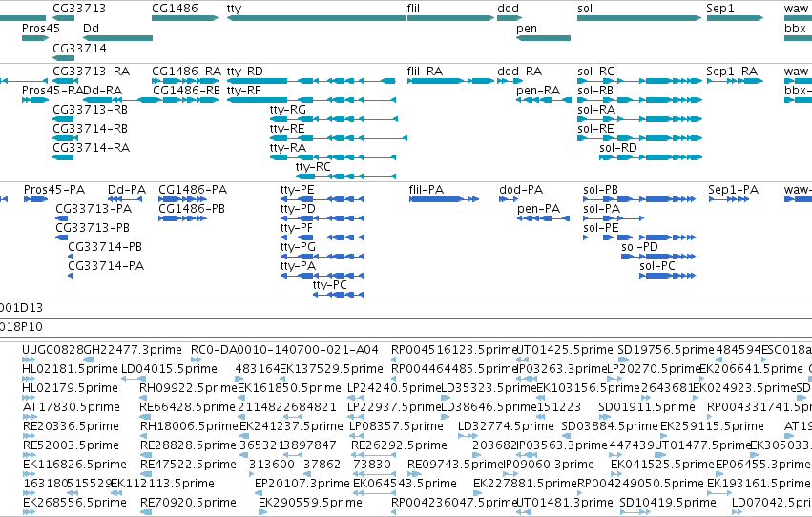Select the dod gene glyph

tap(510, 18)
